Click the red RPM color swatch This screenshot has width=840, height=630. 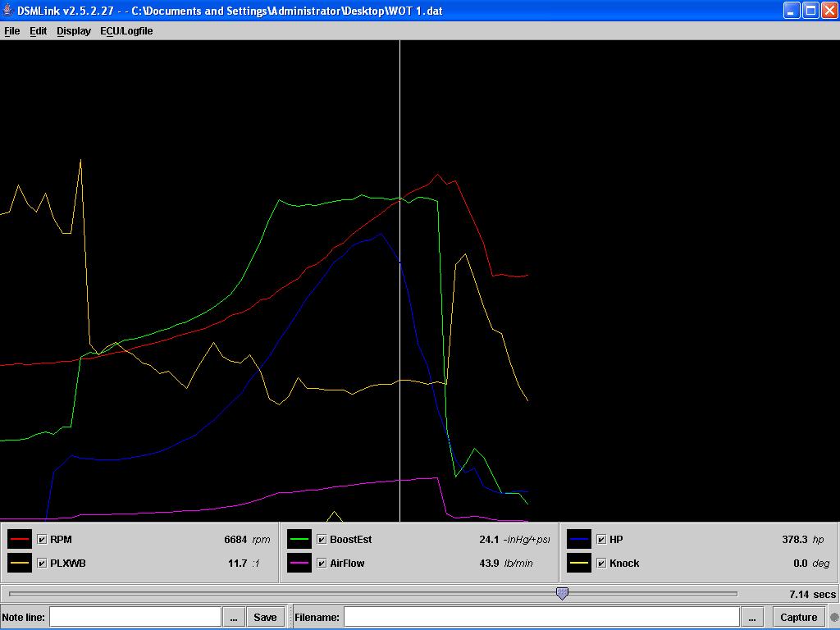(20, 540)
